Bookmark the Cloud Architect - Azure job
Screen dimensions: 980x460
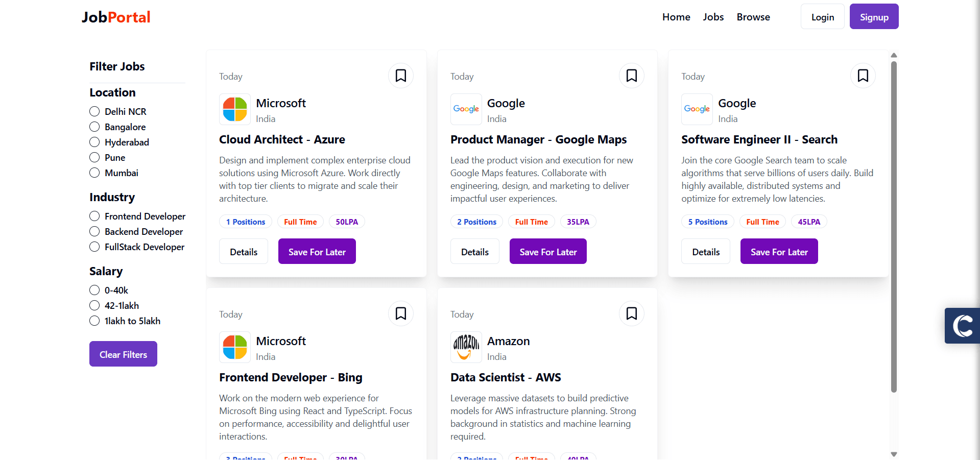click(401, 76)
